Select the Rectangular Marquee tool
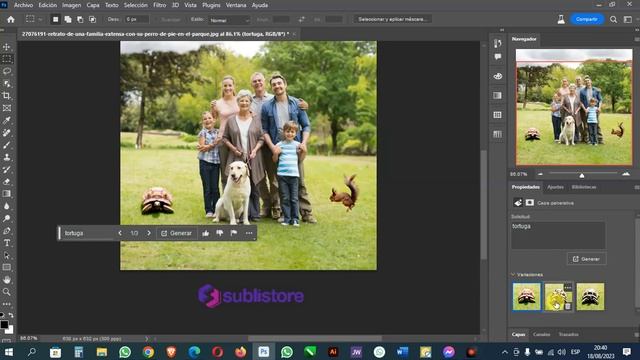Viewport: 640px width, 360px height. point(7,59)
